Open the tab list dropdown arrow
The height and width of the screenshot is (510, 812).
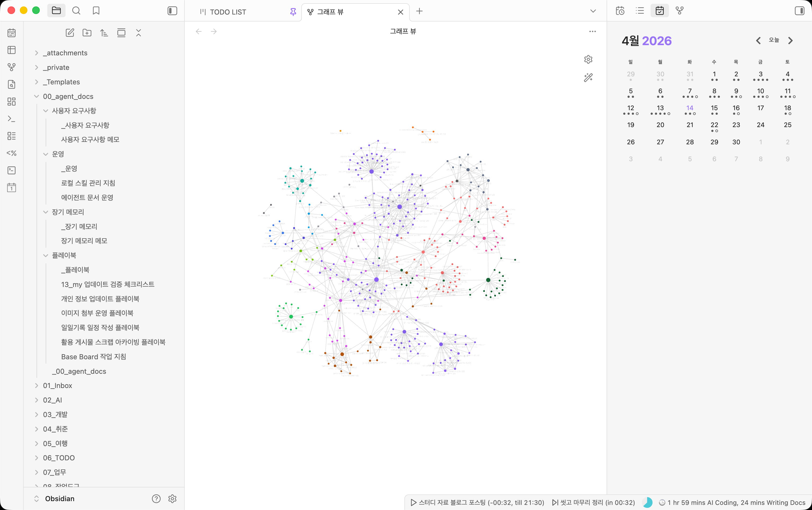[593, 11]
